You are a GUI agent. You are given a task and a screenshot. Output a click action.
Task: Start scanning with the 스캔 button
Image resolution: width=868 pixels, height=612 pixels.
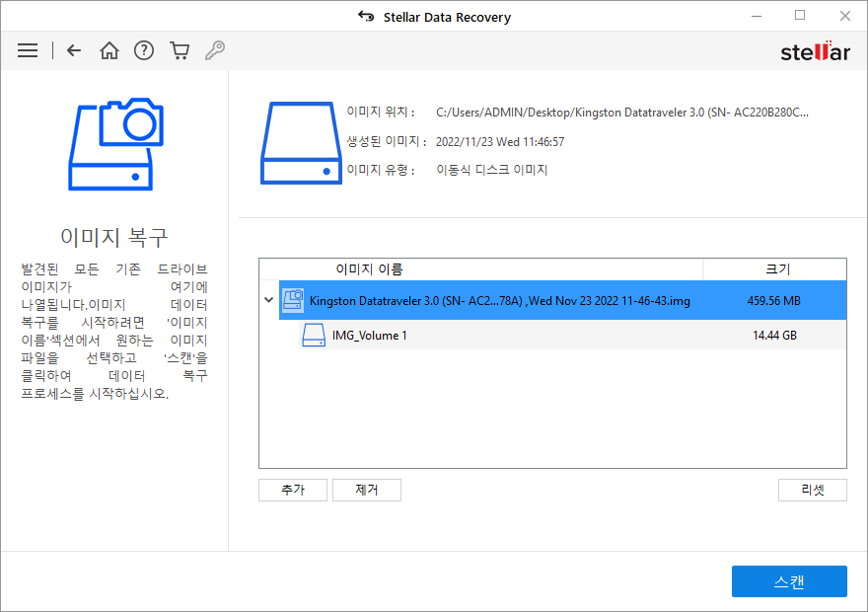[789, 581]
